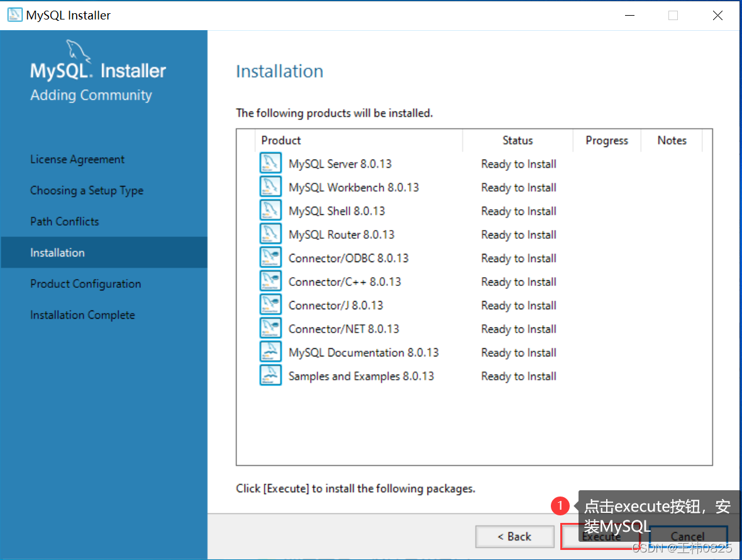Screen dimensions: 742x560
Task: Click the MySQL Documentation 8.0.13 icon
Action: coord(270,352)
